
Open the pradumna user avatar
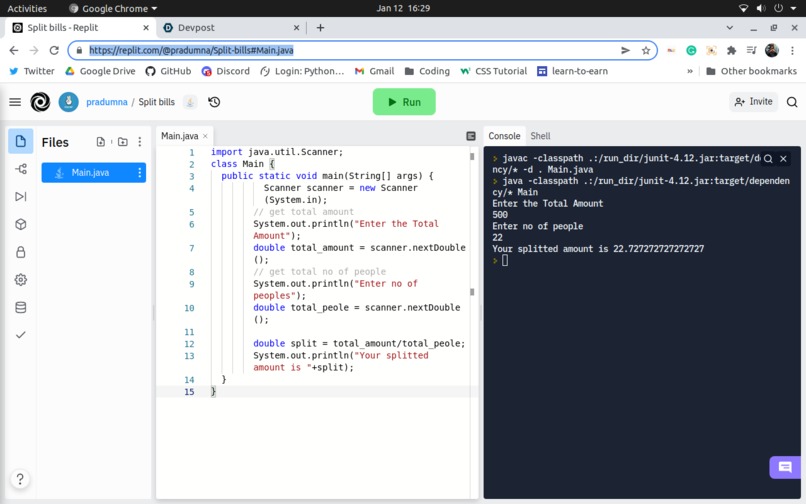tap(68, 102)
